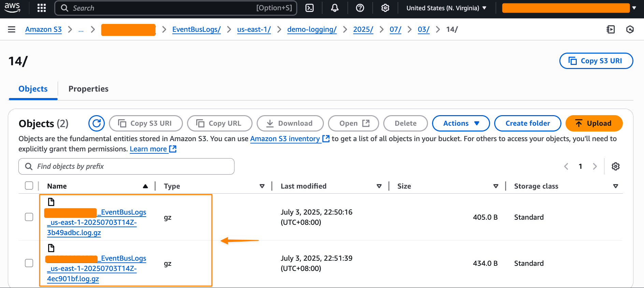Click the Create folder button
Image resolution: width=644 pixels, height=288 pixels.
tap(528, 123)
